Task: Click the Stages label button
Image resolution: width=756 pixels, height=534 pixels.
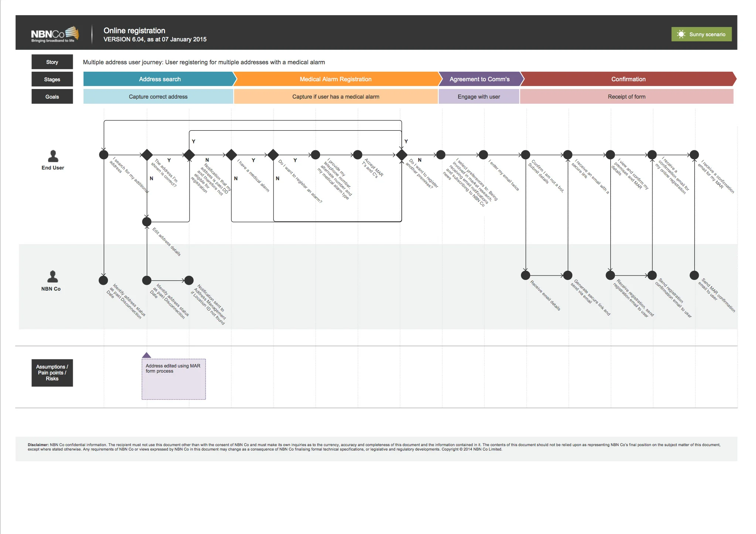Action: [52, 79]
